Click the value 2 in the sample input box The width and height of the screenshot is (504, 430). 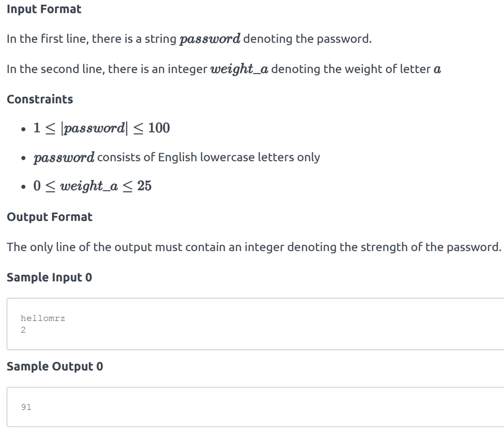click(23, 330)
